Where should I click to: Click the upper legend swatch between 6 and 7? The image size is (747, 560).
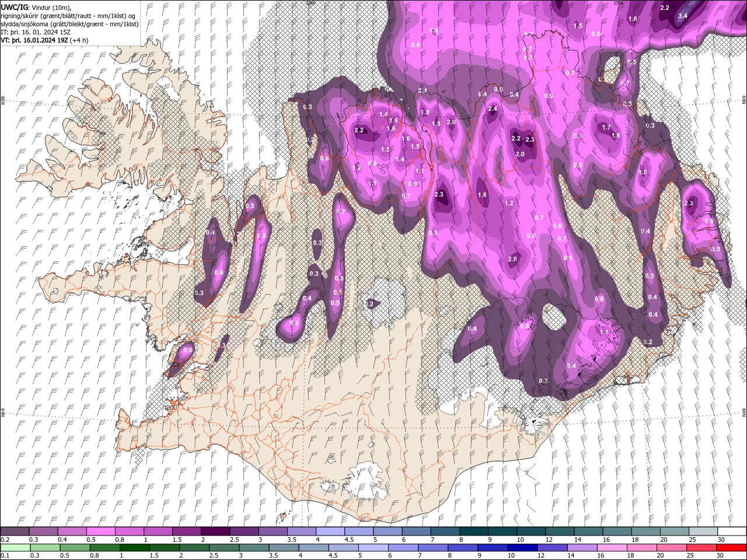point(416,531)
